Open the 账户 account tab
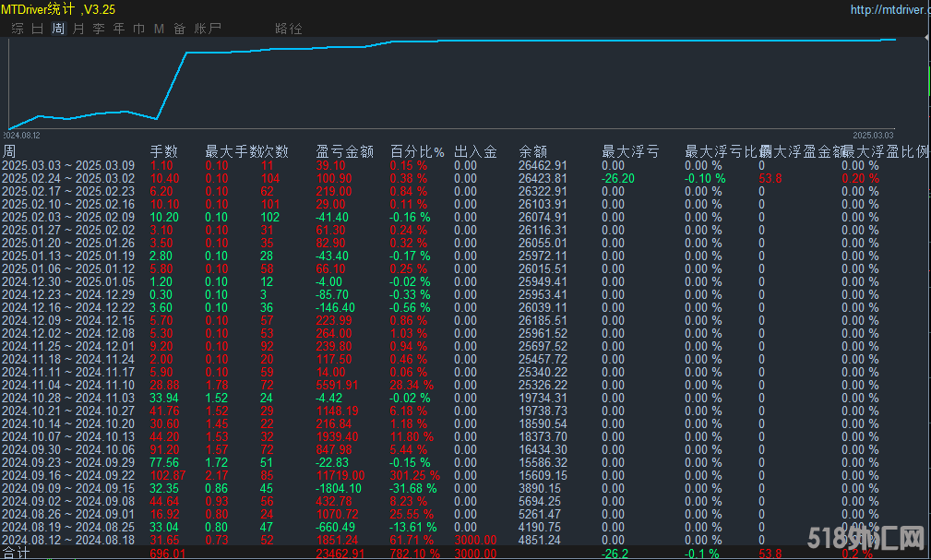Screen dimensions: 931x560 click(x=208, y=29)
